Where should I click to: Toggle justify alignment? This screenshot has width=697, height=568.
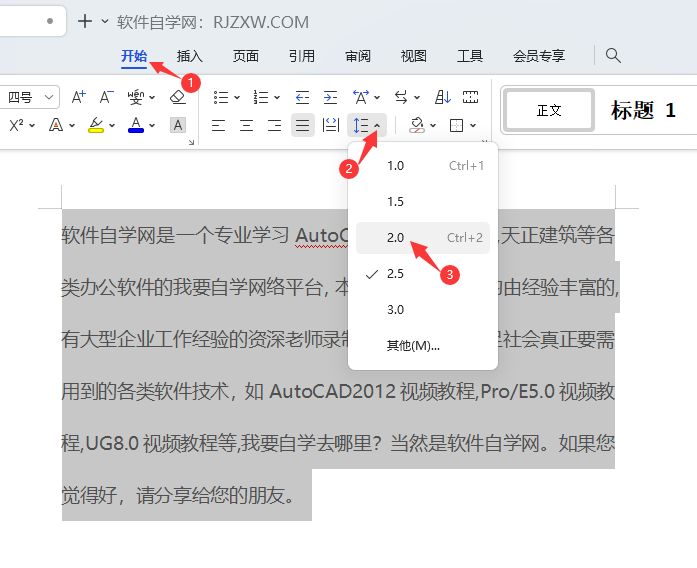(303, 125)
